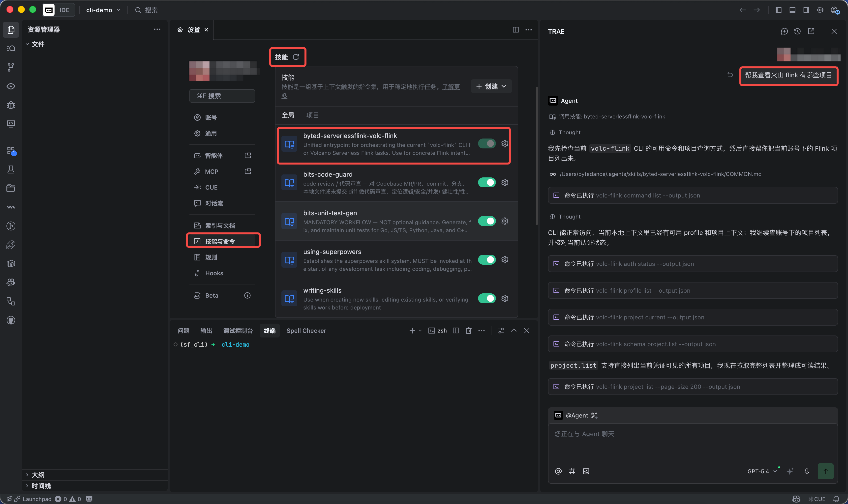This screenshot has height=504, width=848.
Task: Expand the 时间线 section
Action: tap(38, 486)
